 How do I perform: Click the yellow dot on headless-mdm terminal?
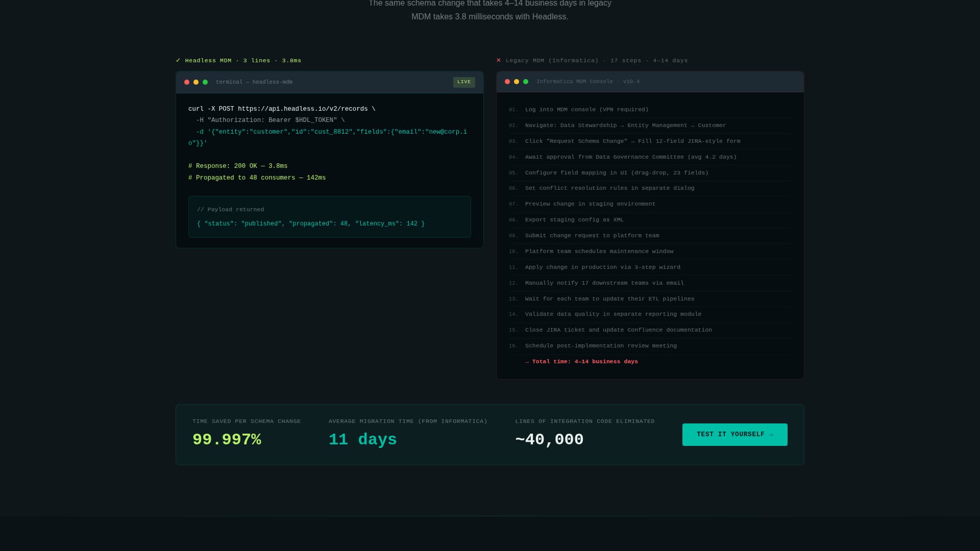click(195, 82)
